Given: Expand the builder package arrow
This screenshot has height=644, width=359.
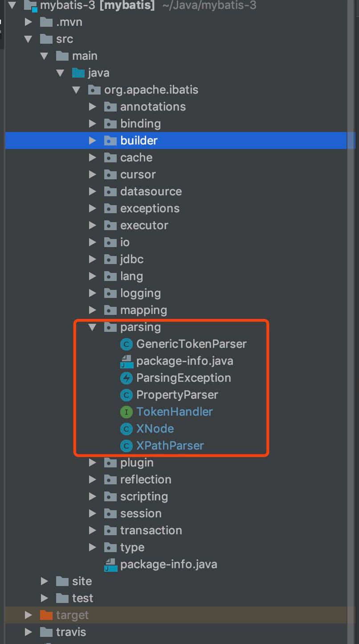Looking at the screenshot, I should (92, 140).
